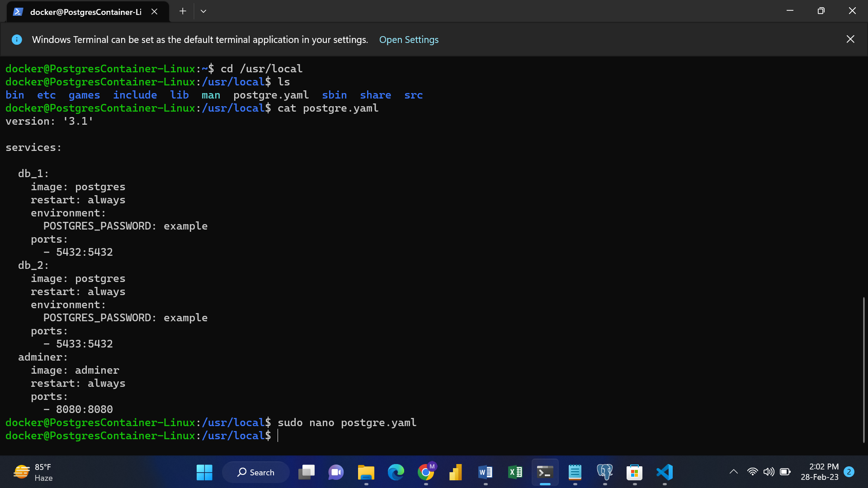Screen dimensions: 868x488
Task: Click the 'image: adminer' line
Action: (75, 370)
